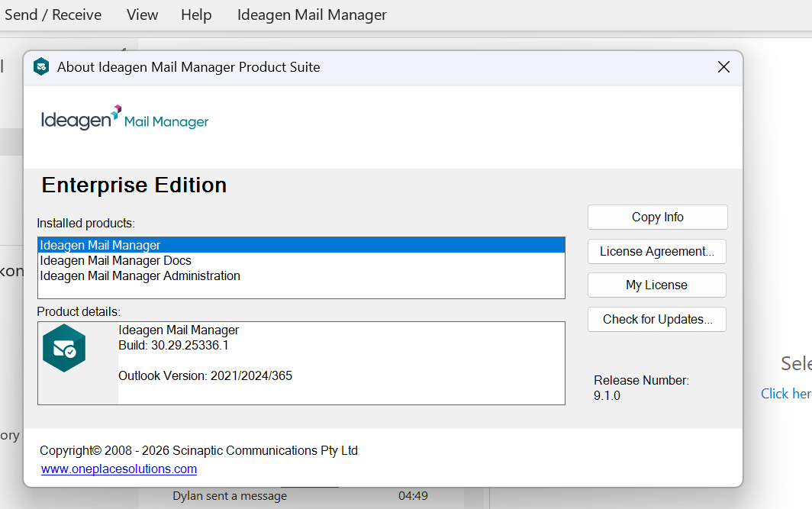Image resolution: width=812 pixels, height=509 pixels.
Task: Open the Help ribbon tab
Action: [196, 14]
